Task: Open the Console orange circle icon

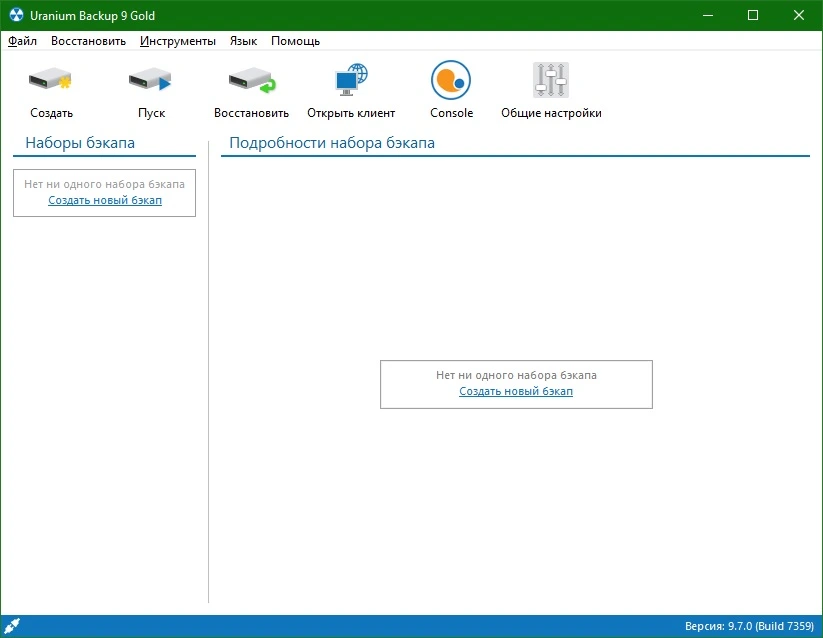Action: coord(451,80)
